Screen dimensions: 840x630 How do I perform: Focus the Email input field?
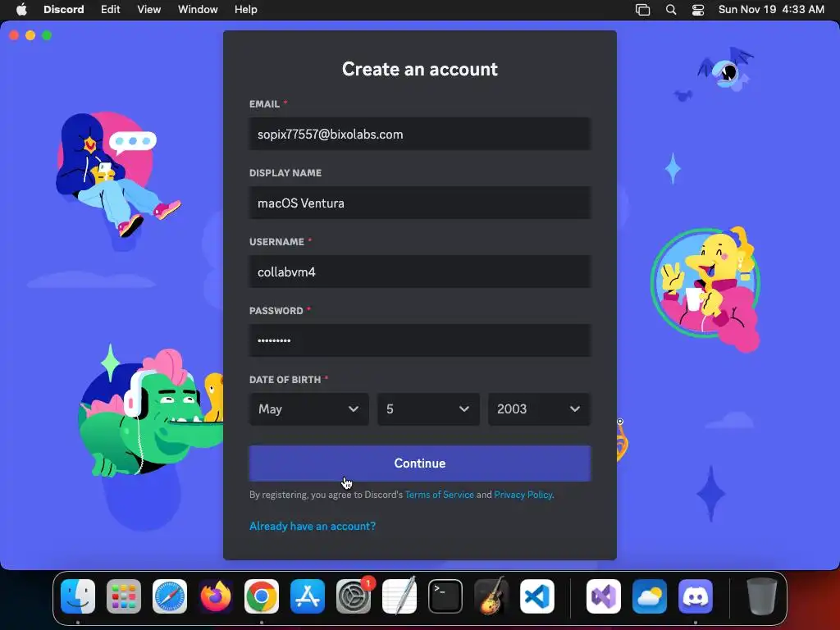(420, 134)
